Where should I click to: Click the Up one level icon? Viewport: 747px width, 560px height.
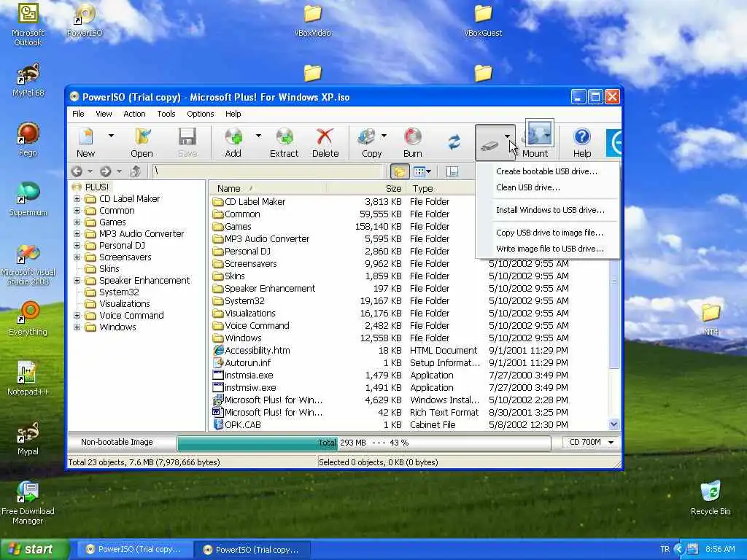[x=135, y=171]
